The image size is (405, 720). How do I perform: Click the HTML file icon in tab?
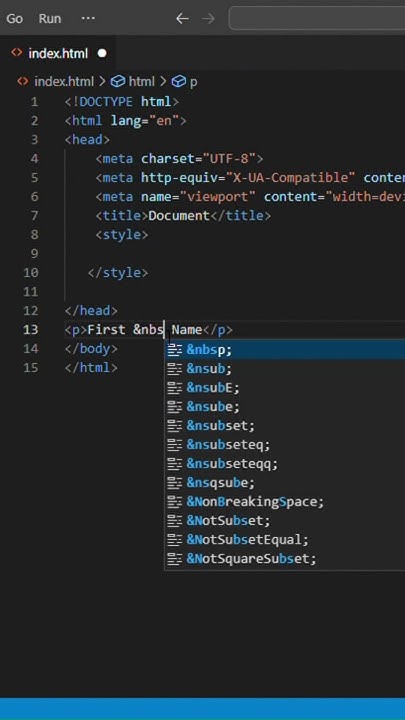(x=17, y=53)
